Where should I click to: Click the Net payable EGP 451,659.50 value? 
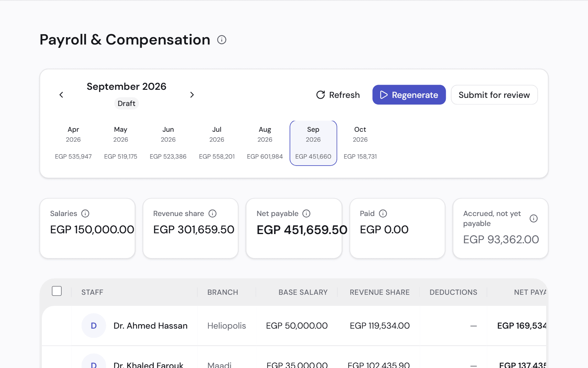tap(302, 230)
